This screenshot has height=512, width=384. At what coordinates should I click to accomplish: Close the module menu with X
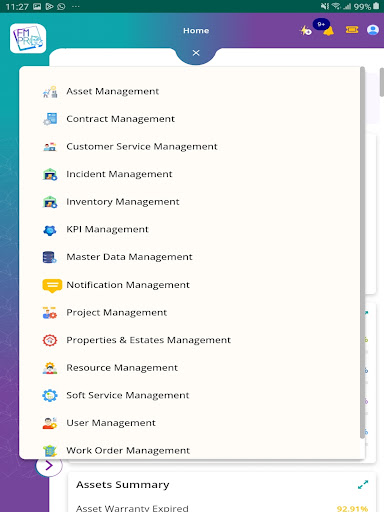(196, 53)
